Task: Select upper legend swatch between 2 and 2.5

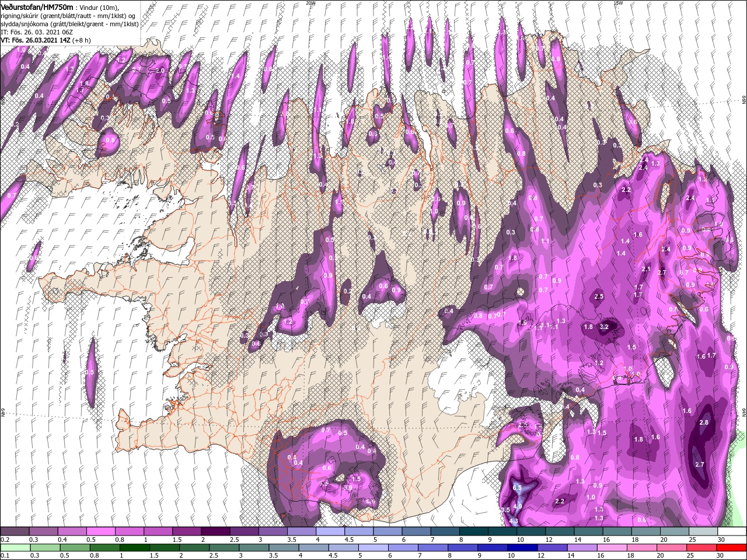Action: (x=215, y=531)
